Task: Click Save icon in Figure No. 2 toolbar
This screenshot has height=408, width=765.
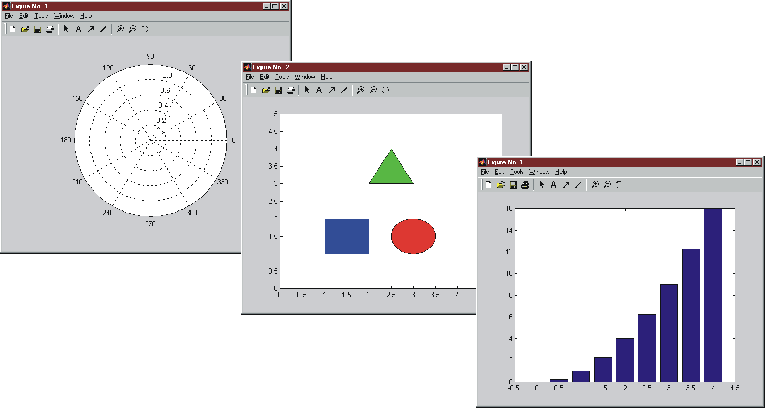Action: coord(279,90)
